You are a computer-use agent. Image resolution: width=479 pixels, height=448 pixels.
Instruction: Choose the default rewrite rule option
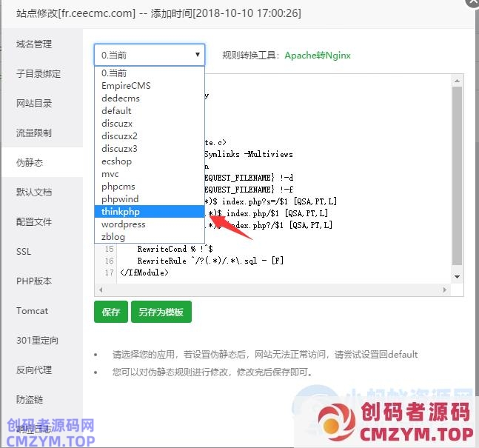click(116, 110)
